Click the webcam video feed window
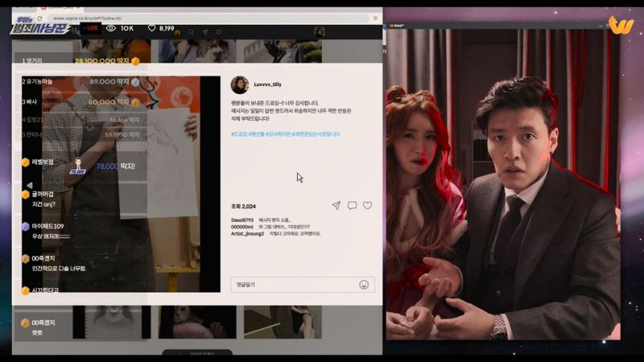The height and width of the screenshot is (362, 644). (503, 184)
